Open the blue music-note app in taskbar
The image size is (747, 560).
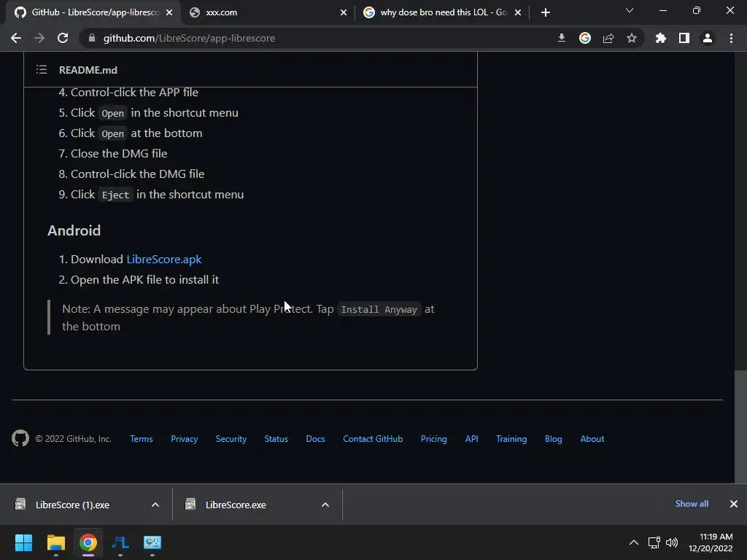[x=120, y=542]
